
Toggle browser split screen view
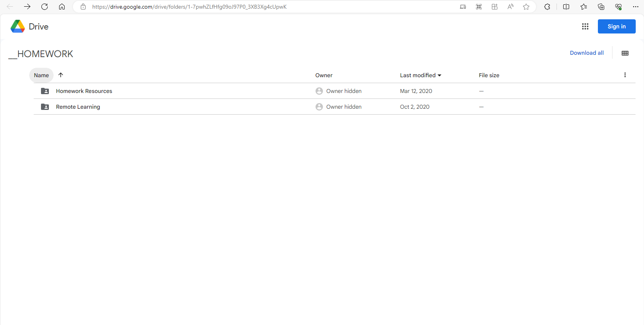coord(566,7)
